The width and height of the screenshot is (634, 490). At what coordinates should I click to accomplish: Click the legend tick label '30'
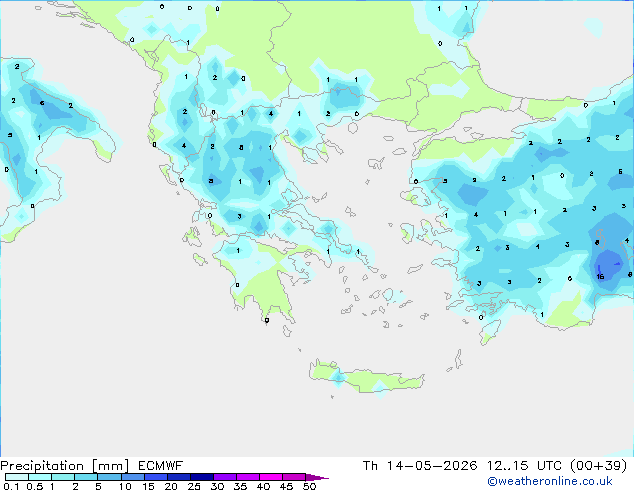[218, 486]
